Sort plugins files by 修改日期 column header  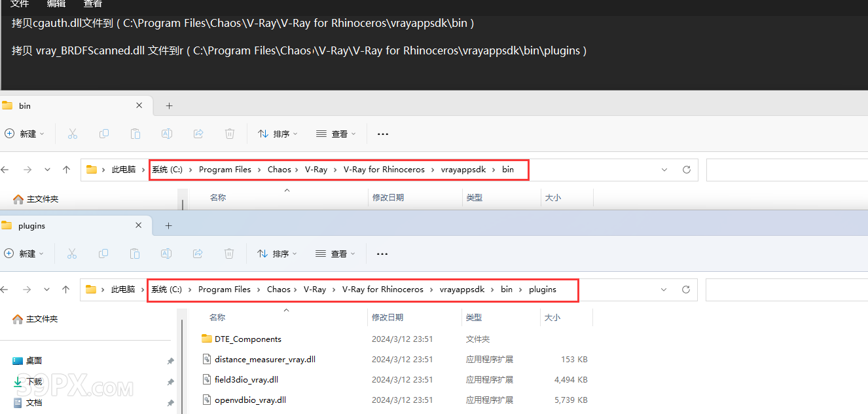(x=388, y=318)
